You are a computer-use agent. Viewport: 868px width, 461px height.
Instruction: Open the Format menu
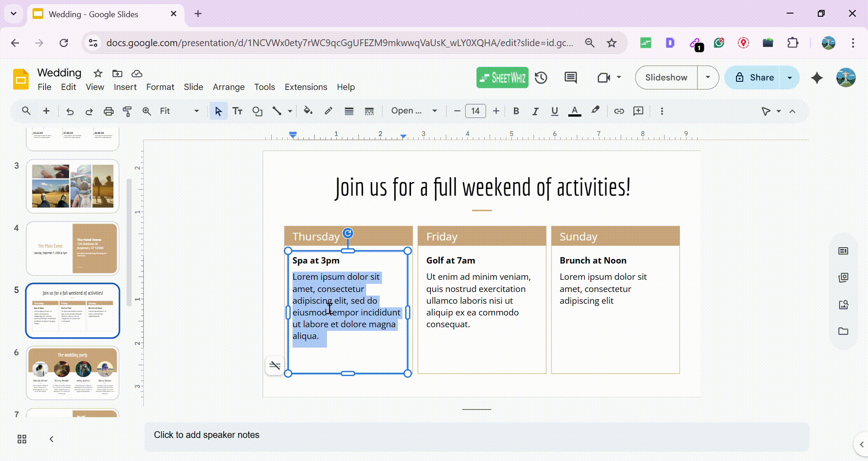point(160,87)
